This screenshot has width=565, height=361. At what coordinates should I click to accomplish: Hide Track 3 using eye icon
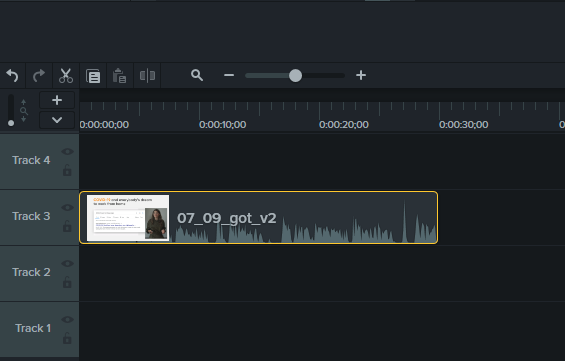[67, 208]
